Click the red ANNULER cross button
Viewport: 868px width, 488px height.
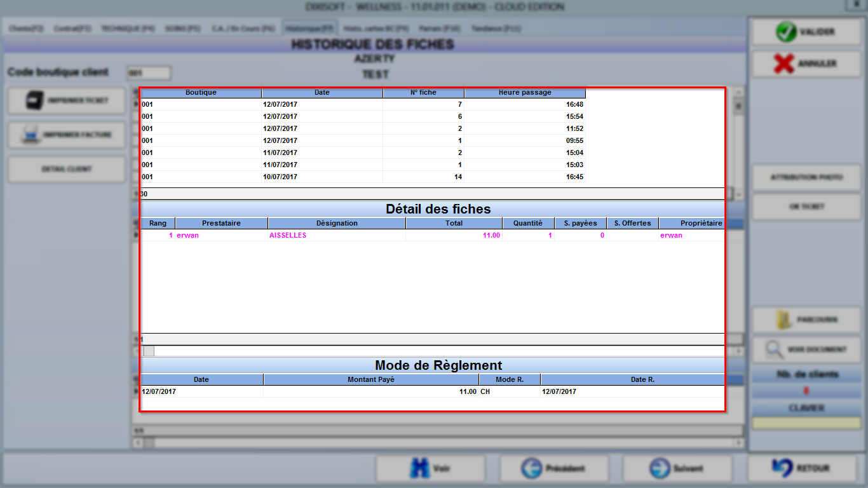point(808,64)
